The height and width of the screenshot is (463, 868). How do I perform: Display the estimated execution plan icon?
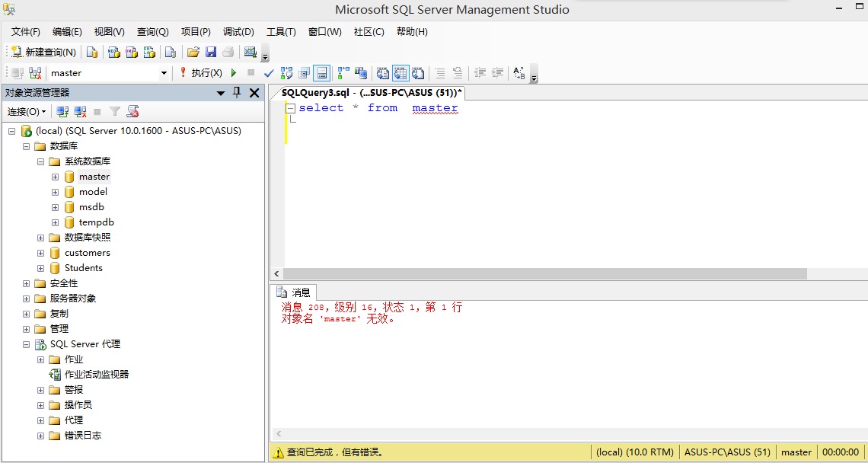pos(287,73)
